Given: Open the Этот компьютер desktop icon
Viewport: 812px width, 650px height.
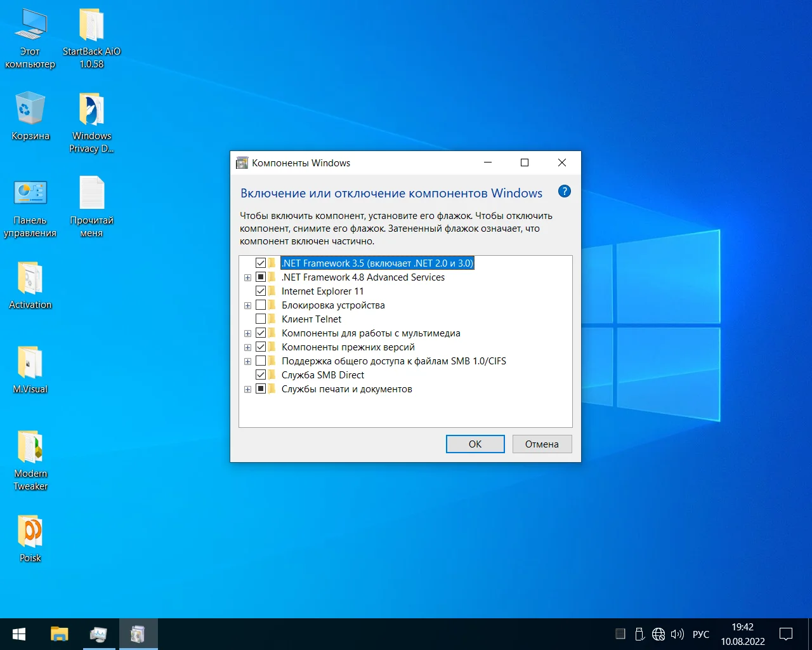Looking at the screenshot, I should pyautogui.click(x=30, y=38).
